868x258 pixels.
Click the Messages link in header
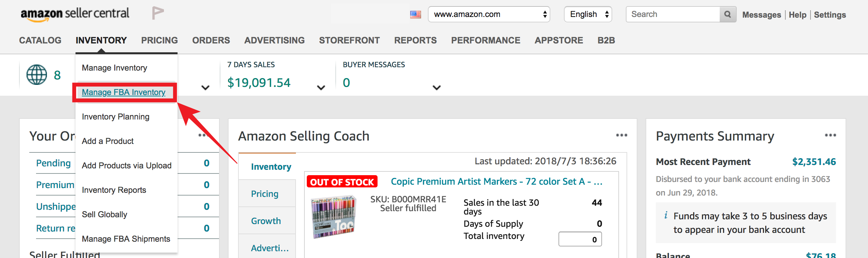click(762, 15)
